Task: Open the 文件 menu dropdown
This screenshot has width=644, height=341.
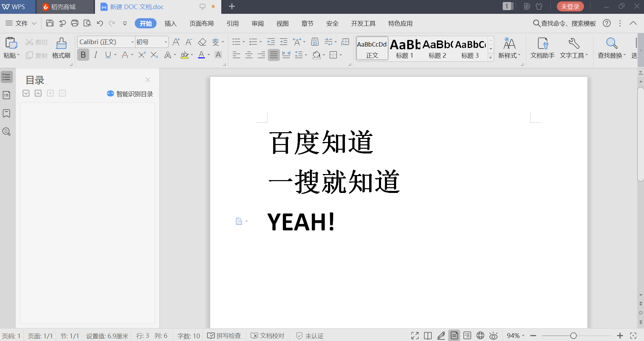Action: coord(21,23)
